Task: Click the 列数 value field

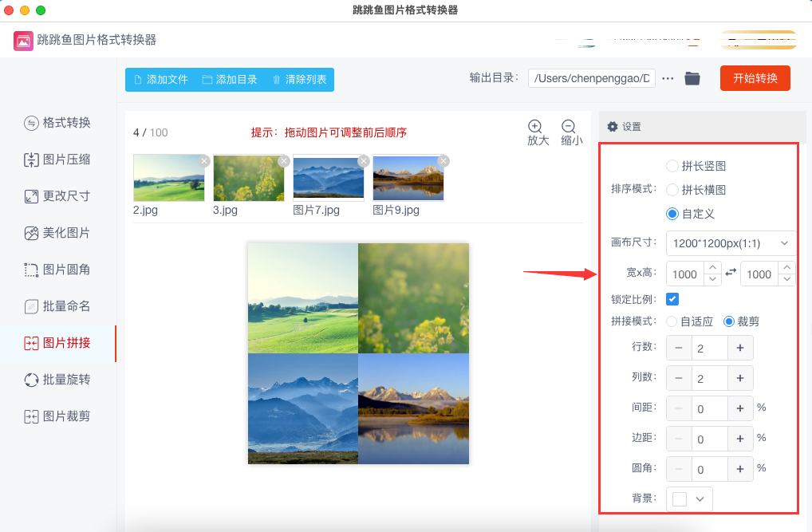Action: pos(709,379)
